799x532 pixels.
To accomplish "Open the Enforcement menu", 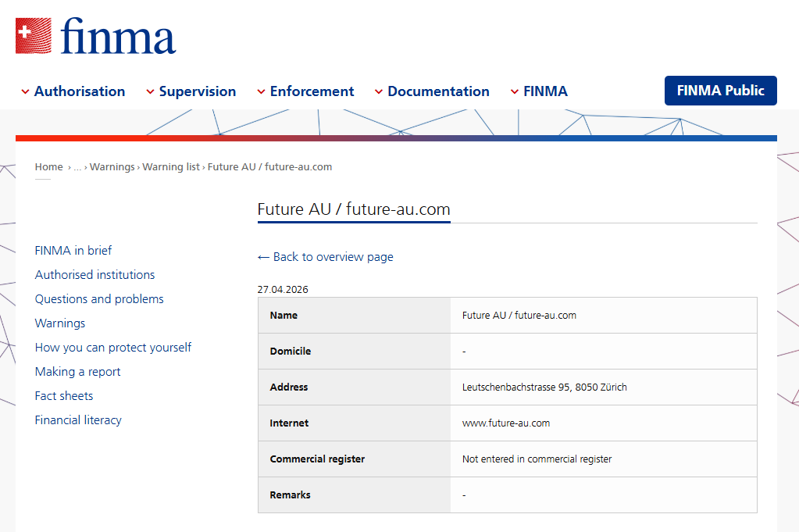I will (312, 91).
